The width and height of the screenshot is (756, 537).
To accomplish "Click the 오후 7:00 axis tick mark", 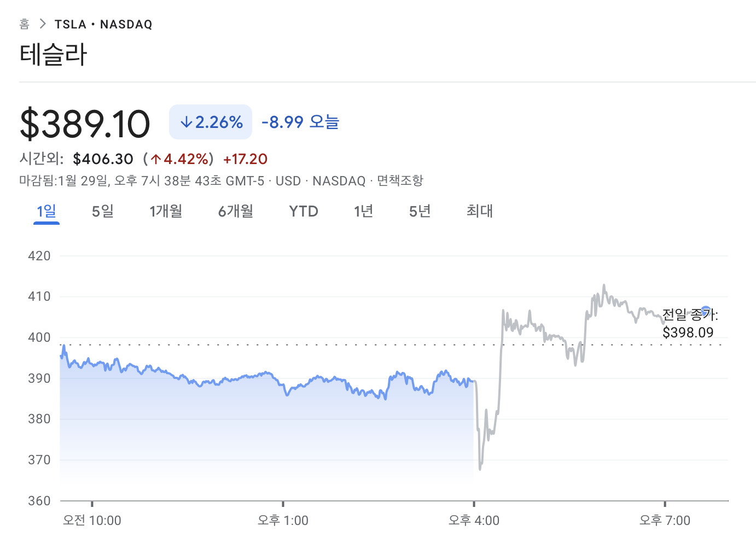I will (665, 504).
